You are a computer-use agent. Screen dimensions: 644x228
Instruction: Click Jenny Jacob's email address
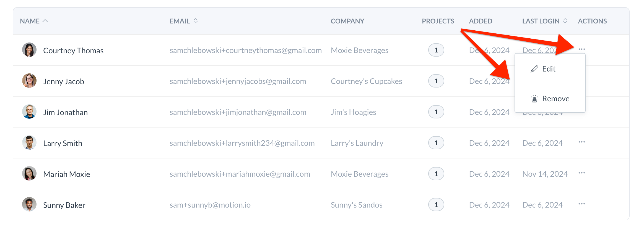(238, 81)
